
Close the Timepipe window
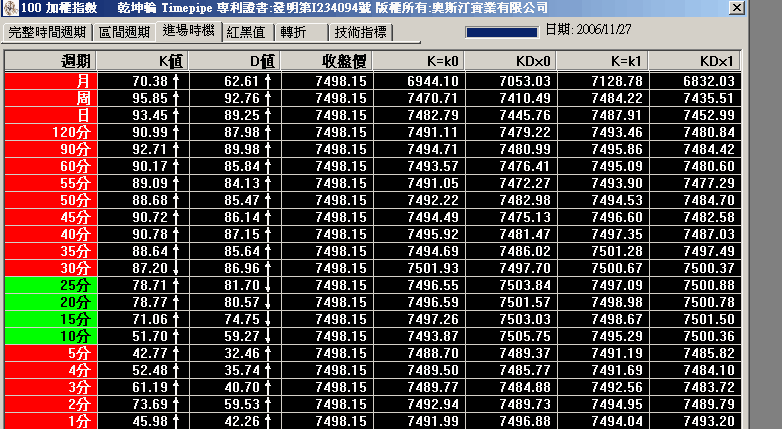[x=737, y=9]
